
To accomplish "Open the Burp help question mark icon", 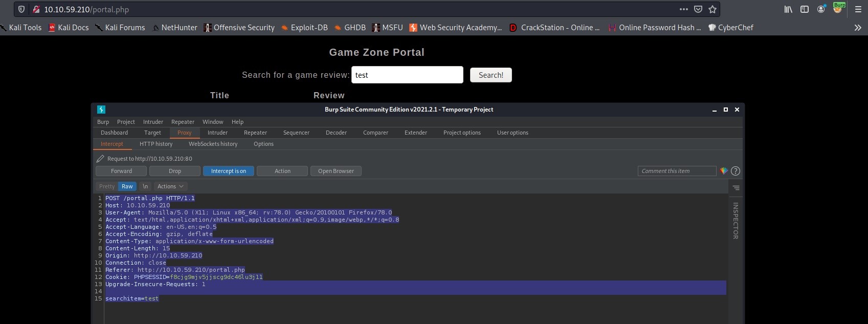I will point(736,171).
